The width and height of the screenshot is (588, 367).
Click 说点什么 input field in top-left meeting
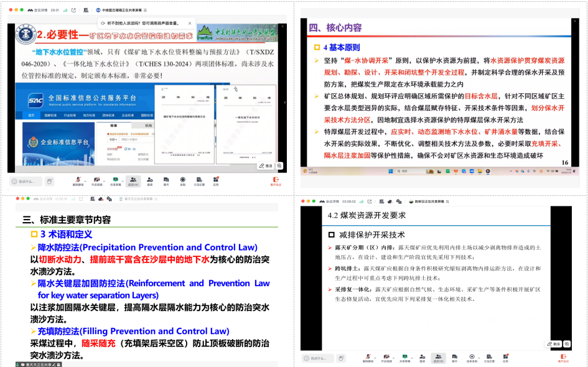(26, 181)
